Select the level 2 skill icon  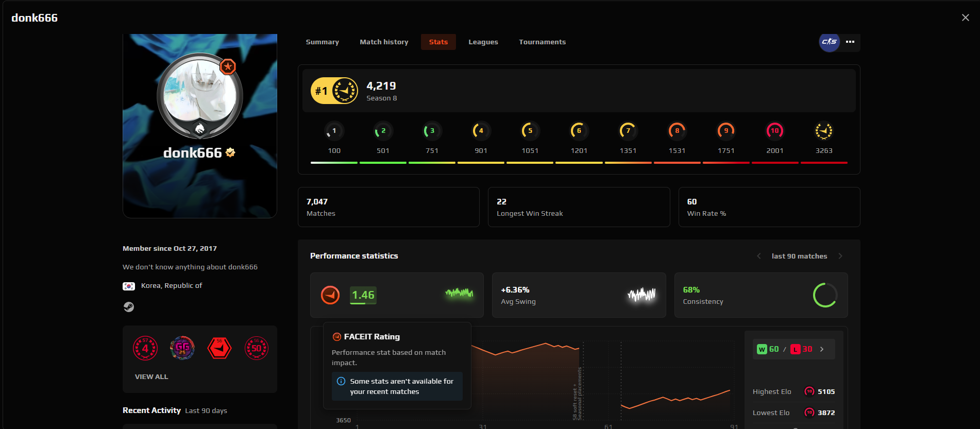383,131
